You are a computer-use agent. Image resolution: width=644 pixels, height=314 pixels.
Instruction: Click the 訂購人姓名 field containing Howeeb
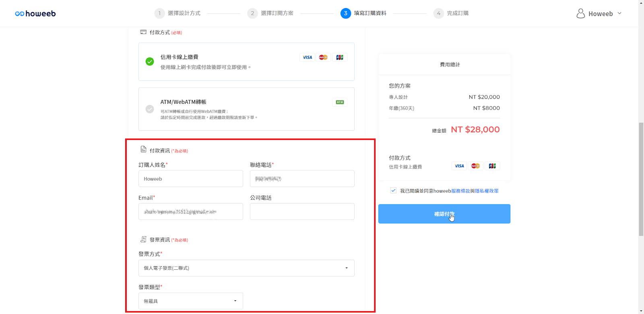click(191, 179)
